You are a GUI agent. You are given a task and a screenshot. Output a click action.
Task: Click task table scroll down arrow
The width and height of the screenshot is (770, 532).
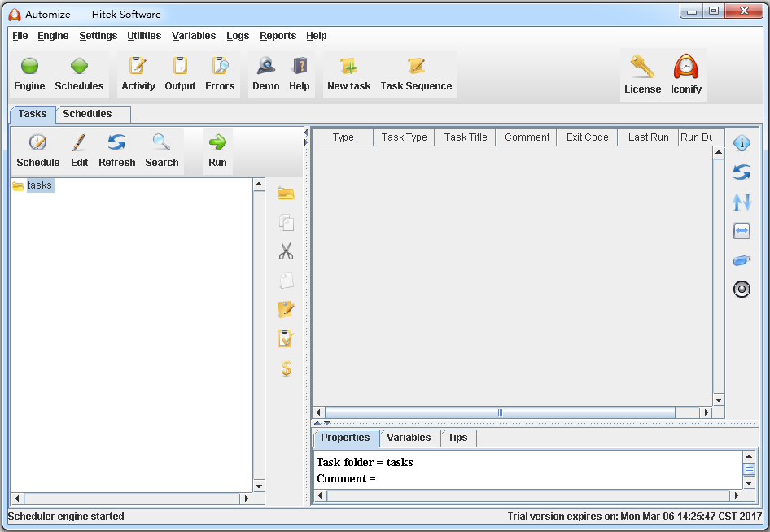click(x=719, y=400)
